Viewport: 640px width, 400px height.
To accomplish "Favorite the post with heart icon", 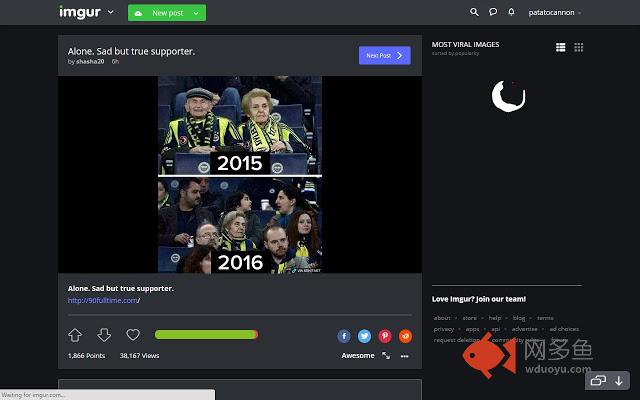I will click(x=133, y=335).
